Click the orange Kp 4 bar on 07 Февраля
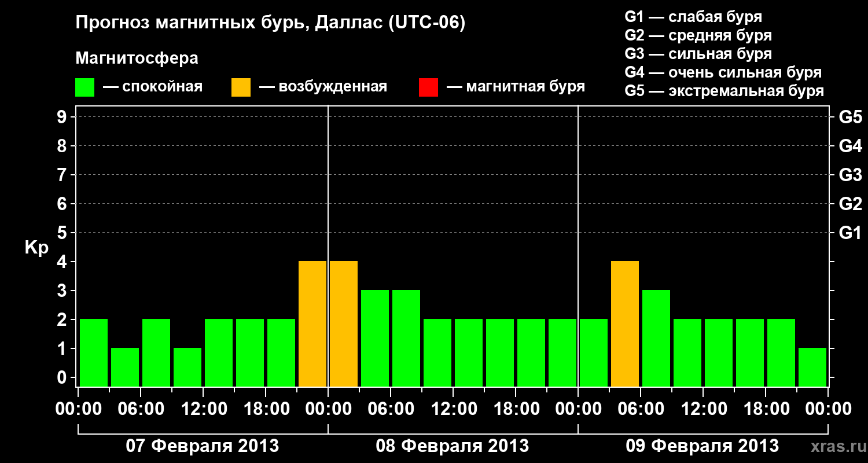 click(x=312, y=324)
